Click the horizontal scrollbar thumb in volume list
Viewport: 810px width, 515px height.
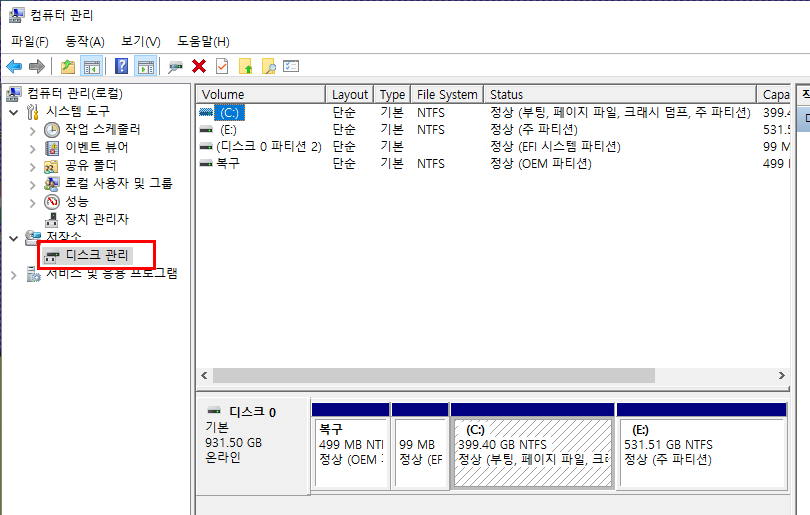(x=434, y=376)
